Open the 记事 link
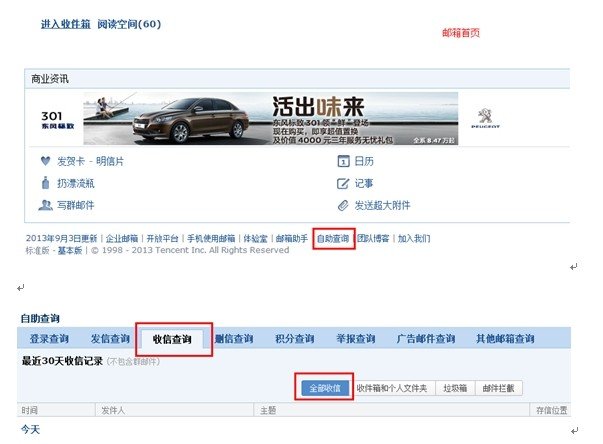Viewport: 603px width, 444px height. [x=364, y=183]
